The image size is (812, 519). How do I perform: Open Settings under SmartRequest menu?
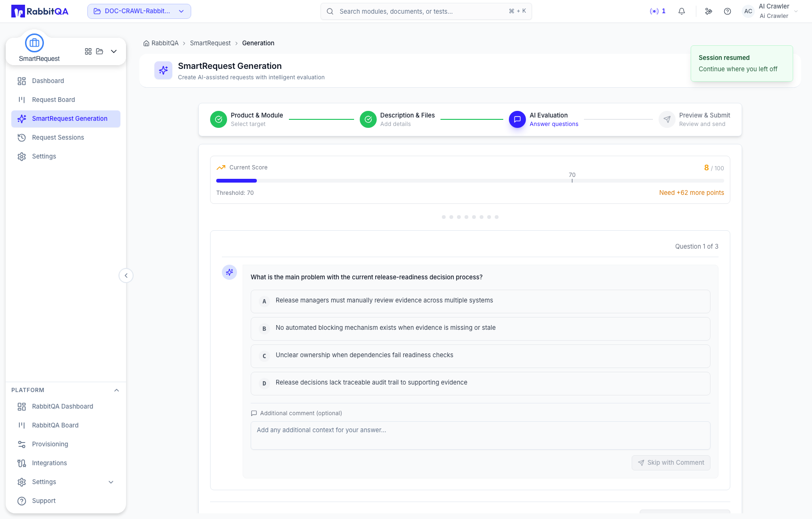pyautogui.click(x=66, y=157)
